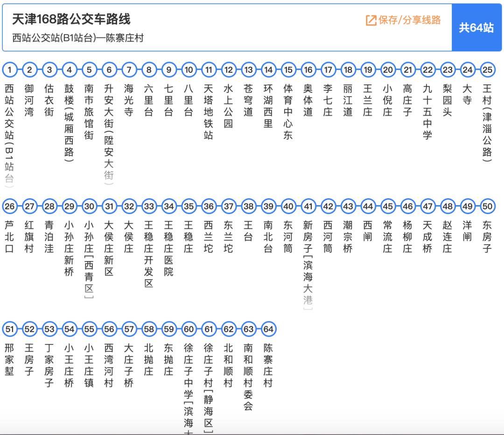
Task: Open stop name 西湾河村
Action: click(109, 366)
